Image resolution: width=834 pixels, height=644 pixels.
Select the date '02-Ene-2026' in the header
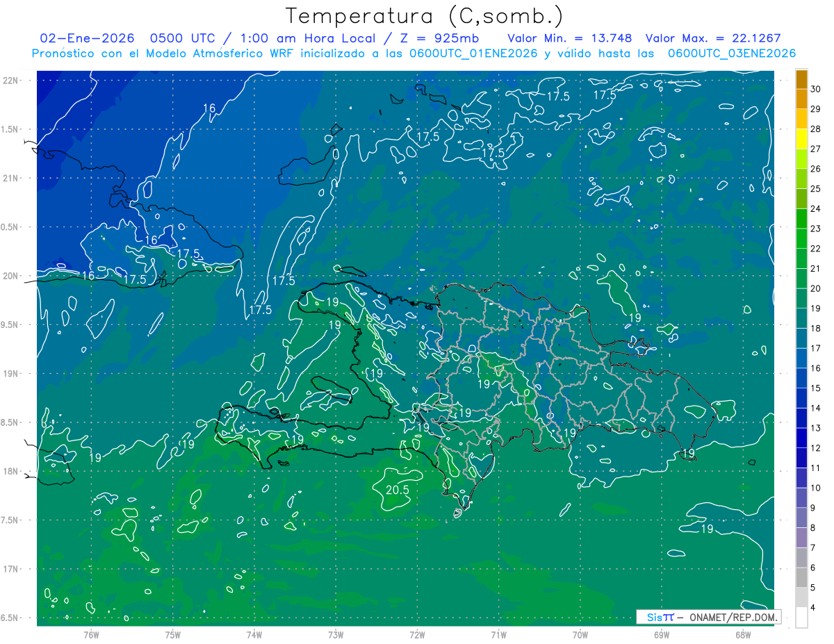point(88,38)
